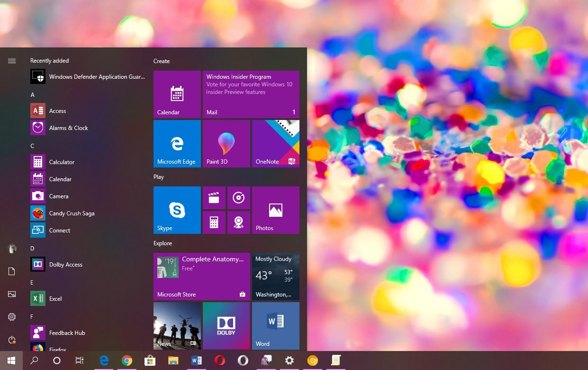Image resolution: width=588 pixels, height=370 pixels.
Task: Open the Groove Music small tile
Action: [x=239, y=198]
